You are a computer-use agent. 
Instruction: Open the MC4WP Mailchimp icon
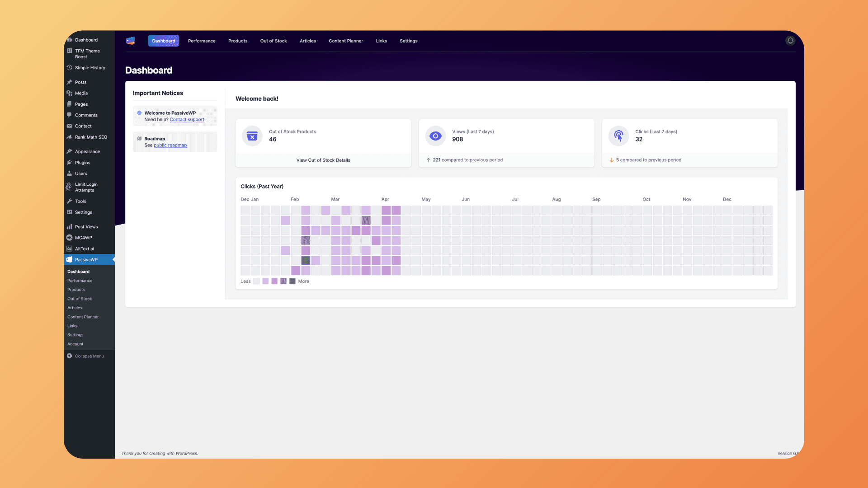pos(70,237)
